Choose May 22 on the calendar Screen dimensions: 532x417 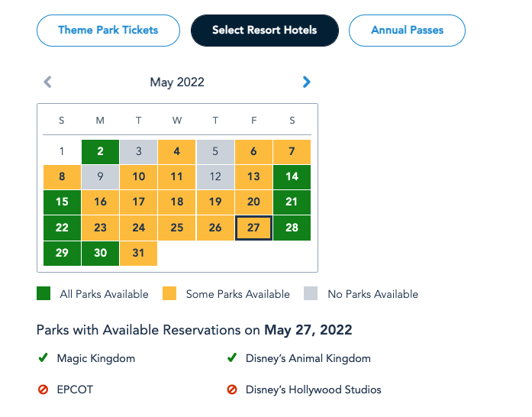click(62, 228)
